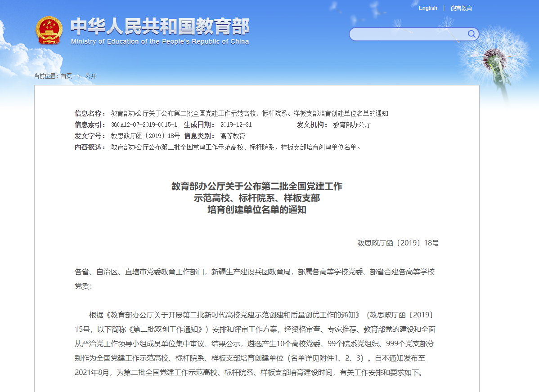Click the 中华人民共和国教育部 site title
The image size is (539, 392).
[160, 27]
